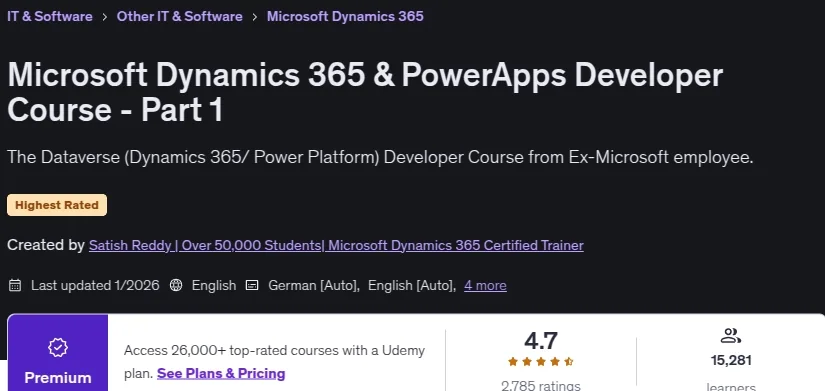Click the breadcrumb chevron after IT & Software
The width and height of the screenshot is (825, 391).
[x=105, y=17]
